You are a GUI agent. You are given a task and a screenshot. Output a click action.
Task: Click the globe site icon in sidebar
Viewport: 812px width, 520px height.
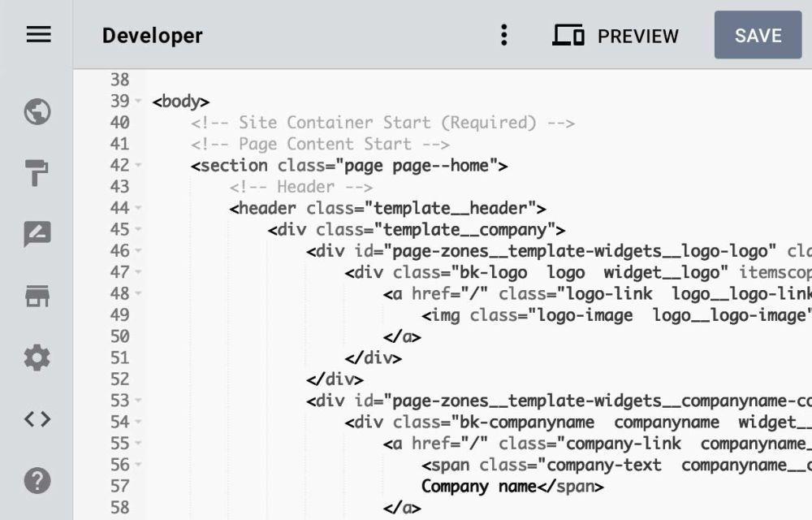(x=37, y=111)
